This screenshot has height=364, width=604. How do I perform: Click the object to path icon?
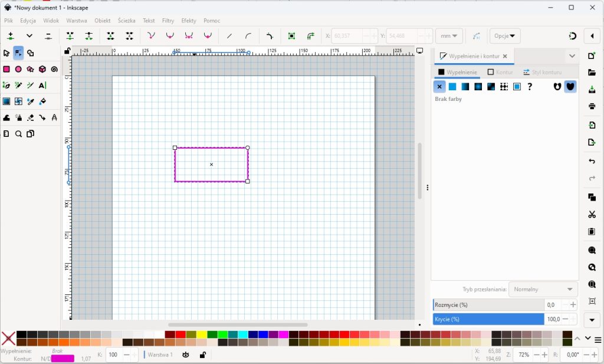[291, 36]
